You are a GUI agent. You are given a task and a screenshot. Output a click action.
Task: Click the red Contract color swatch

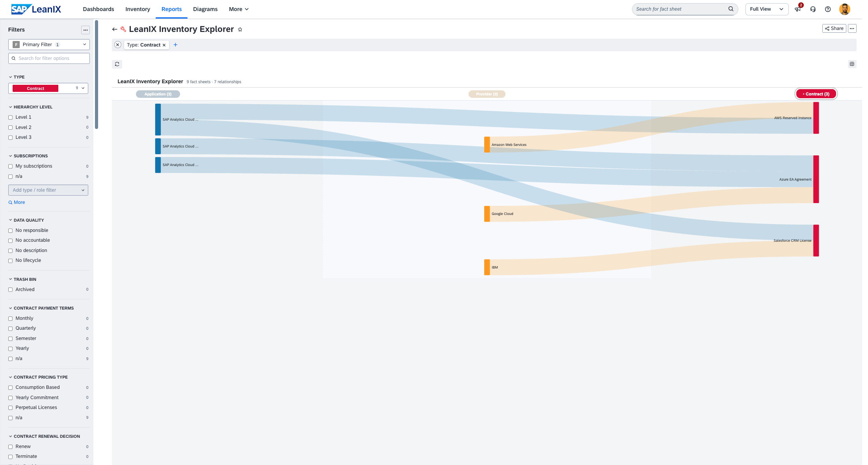[35, 88]
